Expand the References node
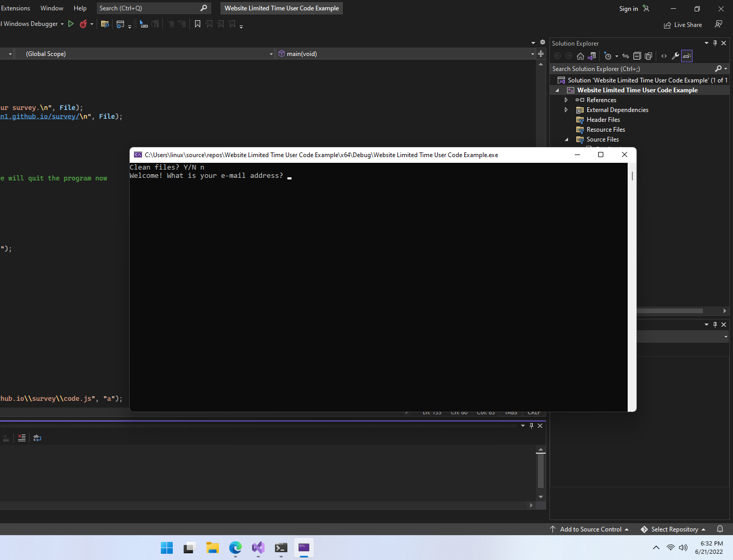The height and width of the screenshot is (560, 733). 566,100
